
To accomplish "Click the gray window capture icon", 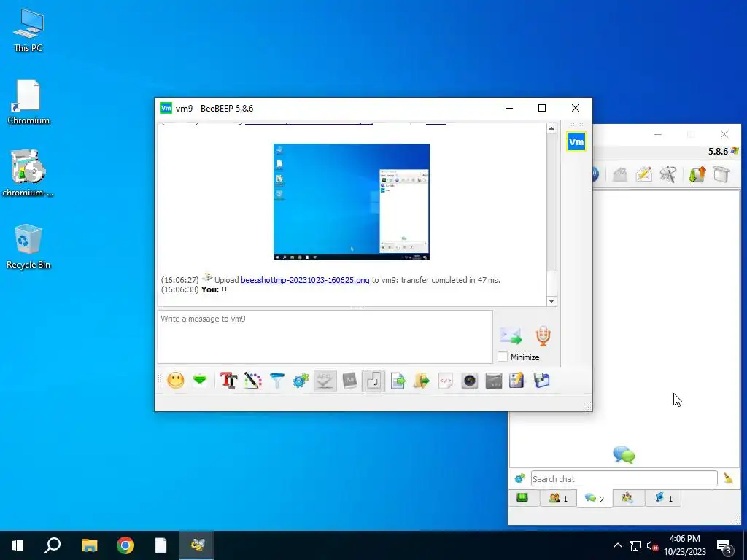I will (x=494, y=381).
